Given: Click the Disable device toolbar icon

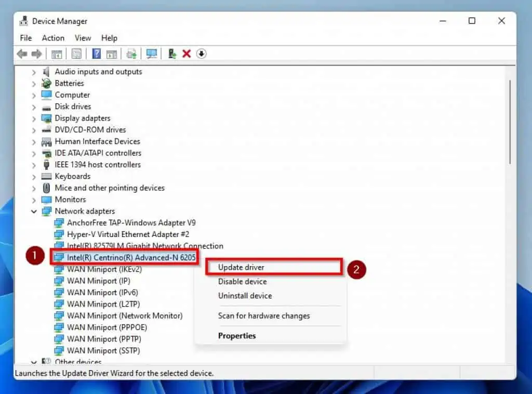Looking at the screenshot, I should coord(171,54).
